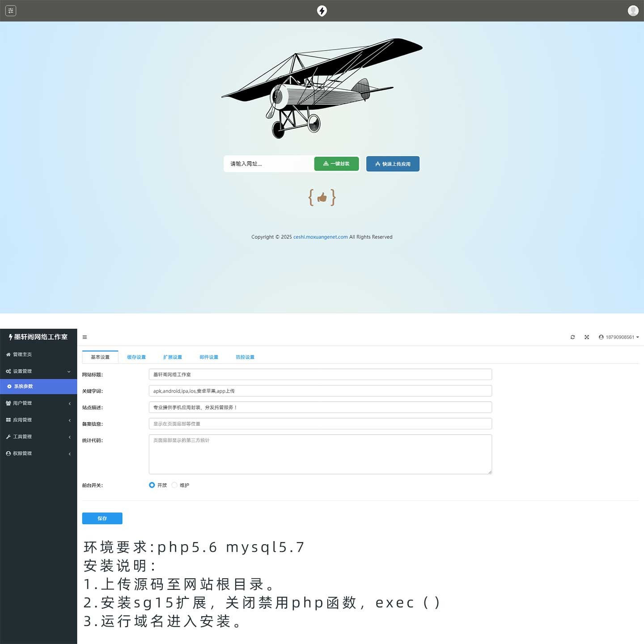Click the fullscreen expand icon in admin toolbar
Image resolution: width=644 pixels, height=644 pixels.
coord(587,337)
